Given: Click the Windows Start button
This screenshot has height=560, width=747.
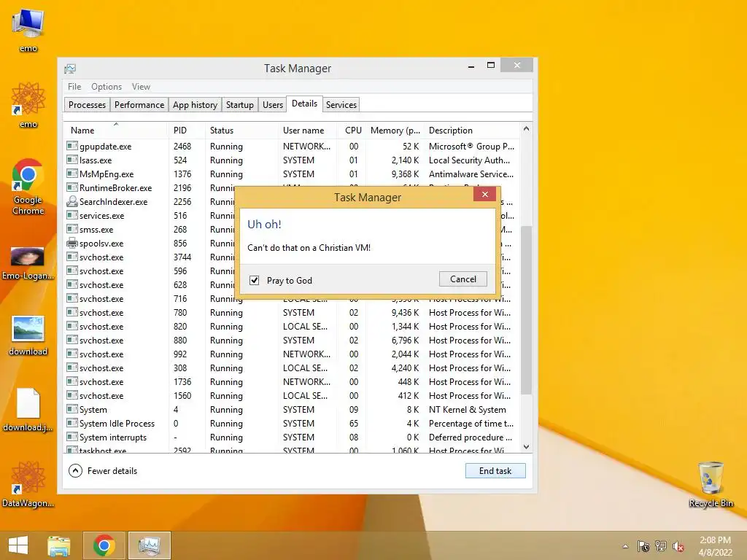Looking at the screenshot, I should click(18, 545).
